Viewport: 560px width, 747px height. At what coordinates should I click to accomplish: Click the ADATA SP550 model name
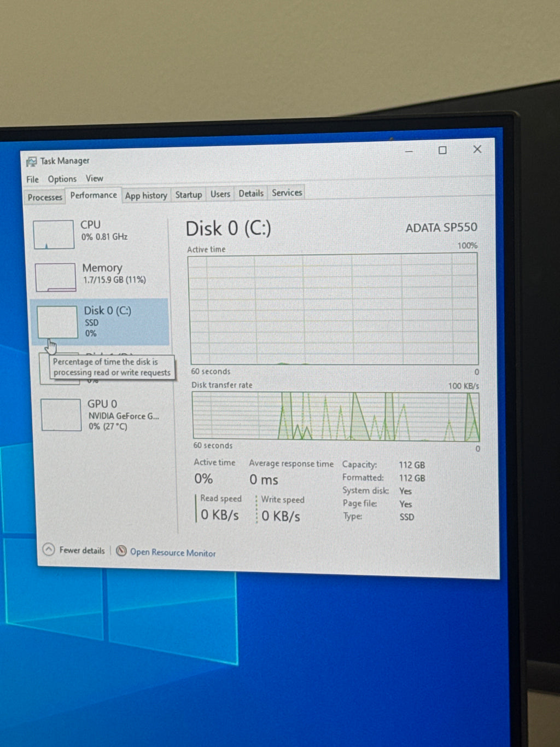pos(441,228)
